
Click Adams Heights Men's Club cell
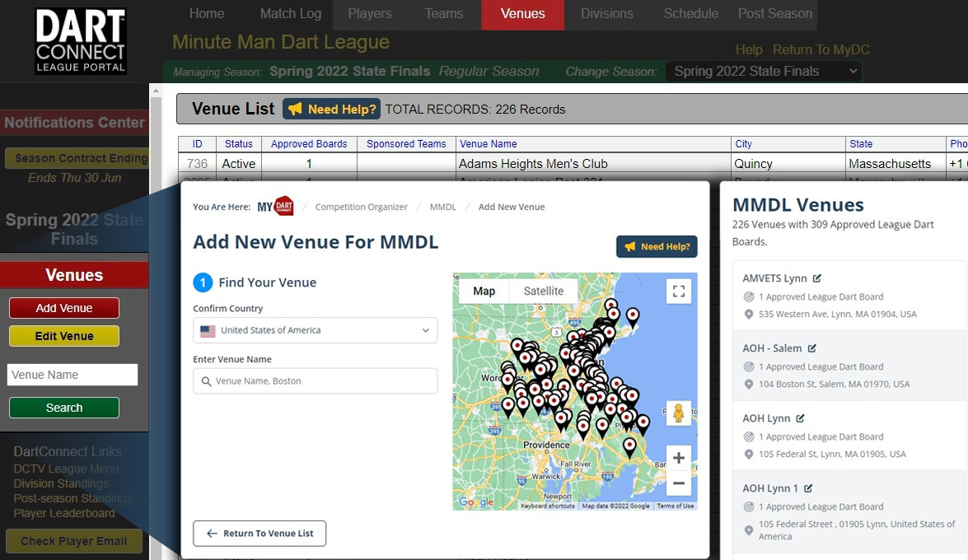(593, 164)
